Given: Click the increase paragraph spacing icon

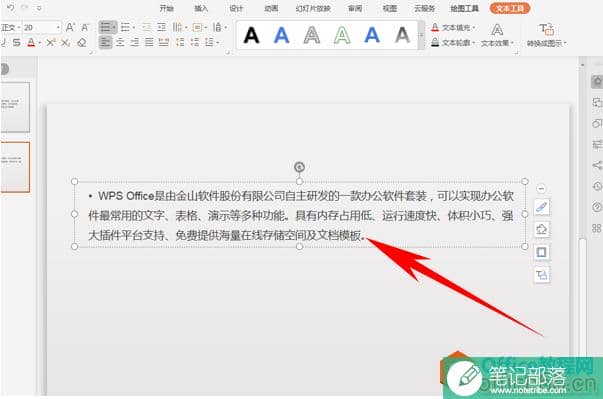Looking at the screenshot, I should (x=180, y=43).
